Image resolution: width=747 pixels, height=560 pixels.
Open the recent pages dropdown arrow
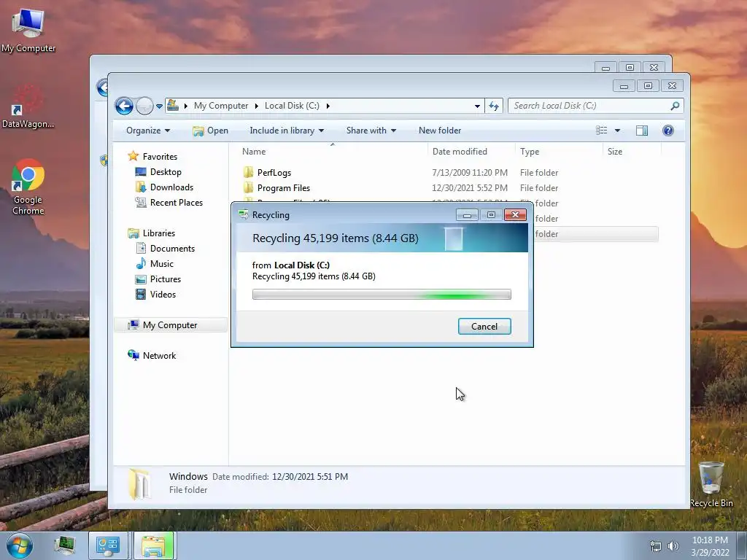pyautogui.click(x=159, y=106)
